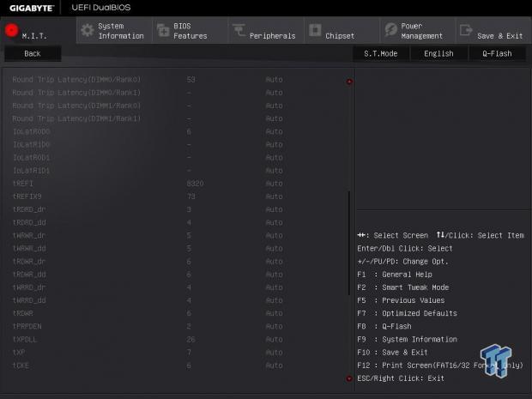Image resolution: width=532 pixels, height=399 pixels.
Task: Open the IoLatR0D0 Auto option
Action: click(x=274, y=131)
